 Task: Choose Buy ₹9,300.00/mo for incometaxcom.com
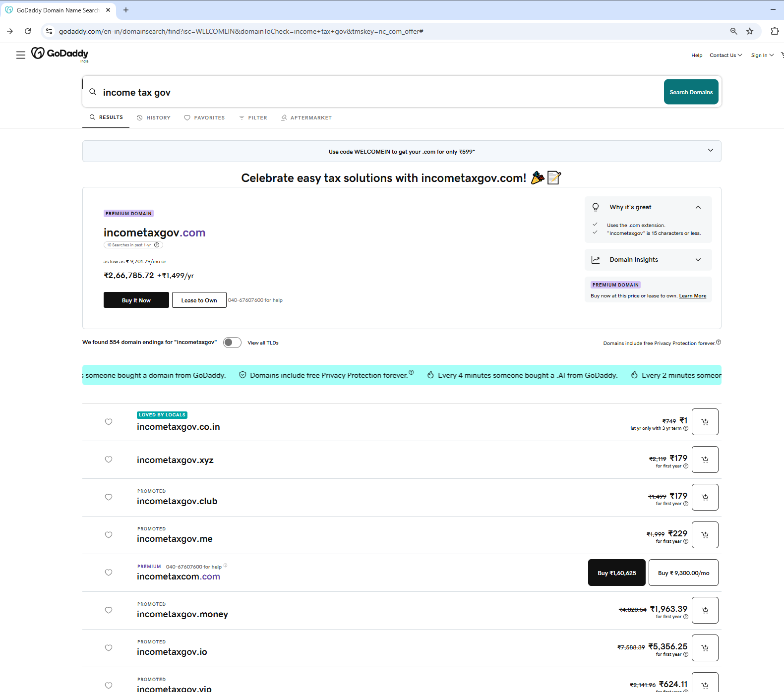point(684,573)
